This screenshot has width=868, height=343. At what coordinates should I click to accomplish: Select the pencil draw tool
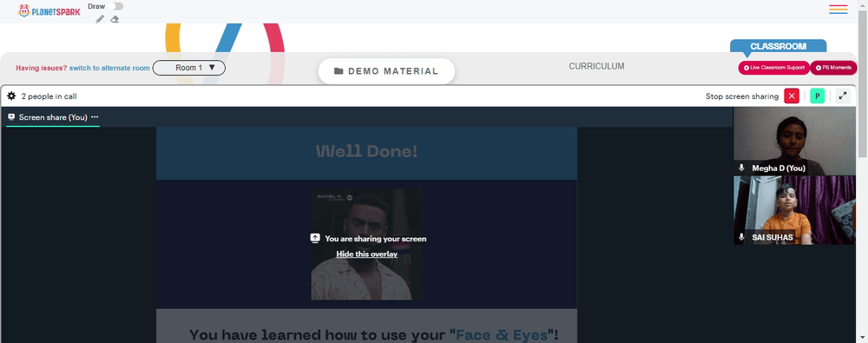coord(100,19)
